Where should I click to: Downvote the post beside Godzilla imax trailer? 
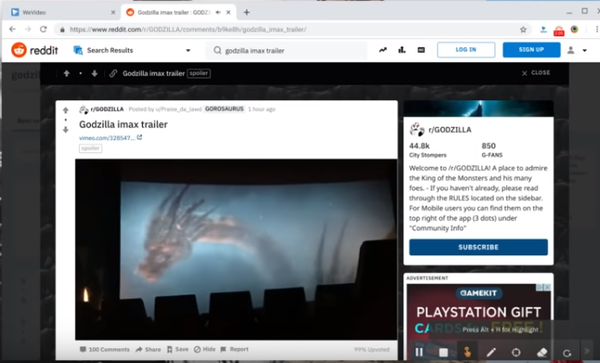click(65, 130)
